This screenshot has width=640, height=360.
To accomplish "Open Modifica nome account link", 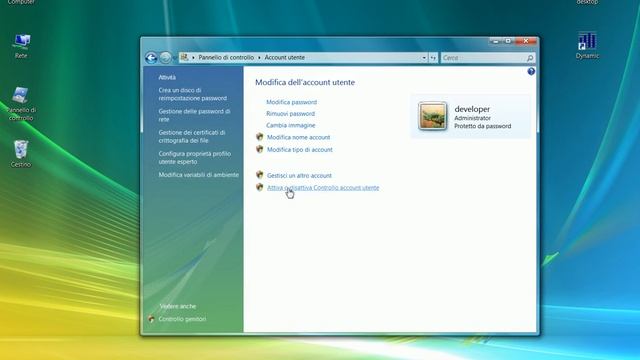I will coord(298,137).
